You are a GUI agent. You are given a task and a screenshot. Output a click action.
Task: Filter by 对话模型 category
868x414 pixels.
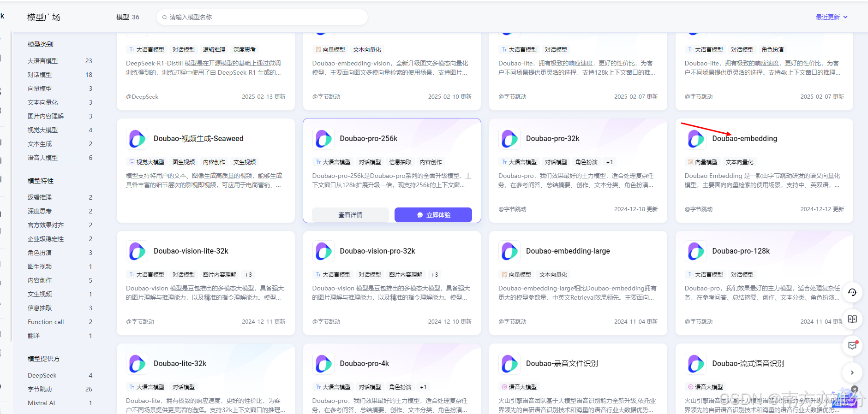click(x=60, y=75)
